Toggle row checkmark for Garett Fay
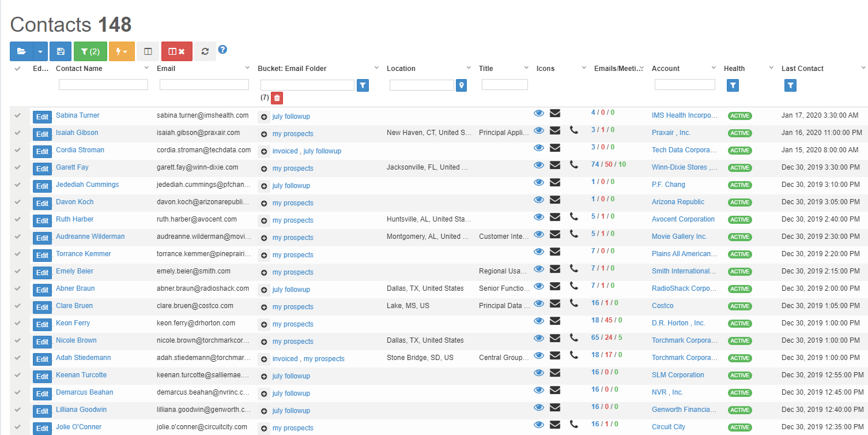Image resolution: width=868 pixels, height=435 pixels. pos(17,167)
